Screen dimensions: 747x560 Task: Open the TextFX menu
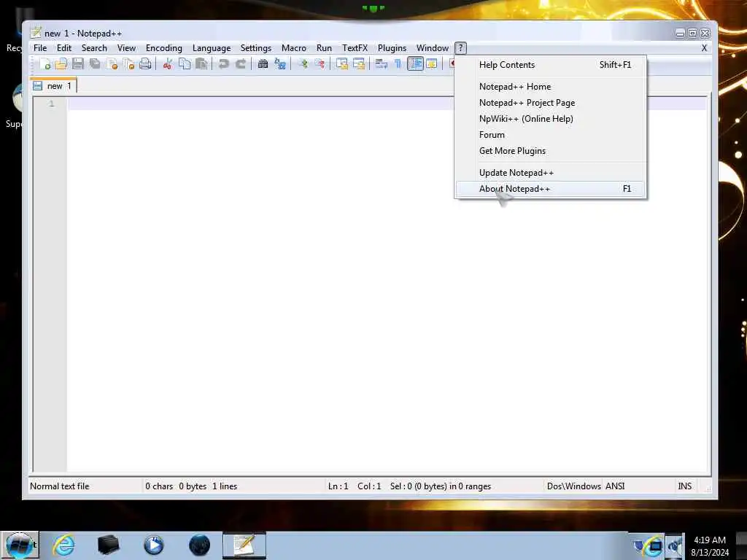[355, 48]
